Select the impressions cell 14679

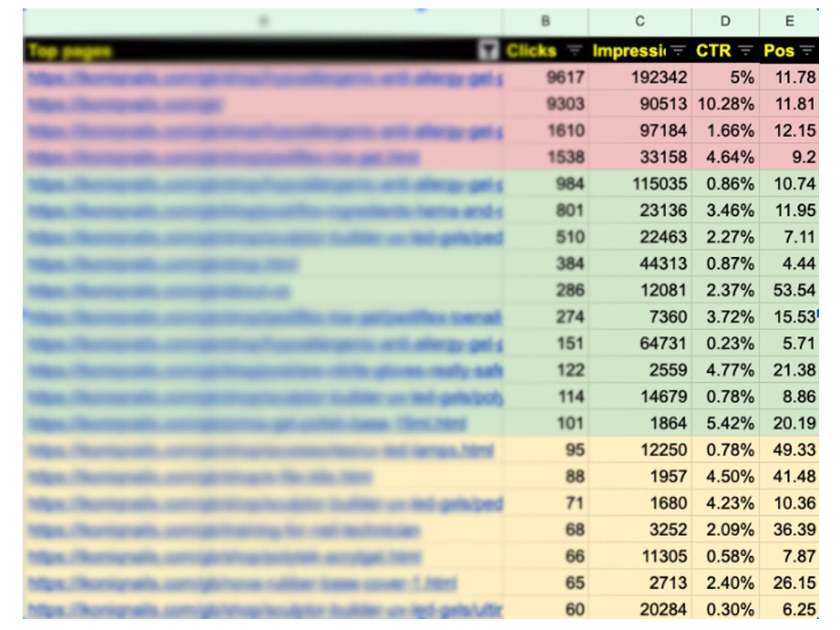coord(639,397)
